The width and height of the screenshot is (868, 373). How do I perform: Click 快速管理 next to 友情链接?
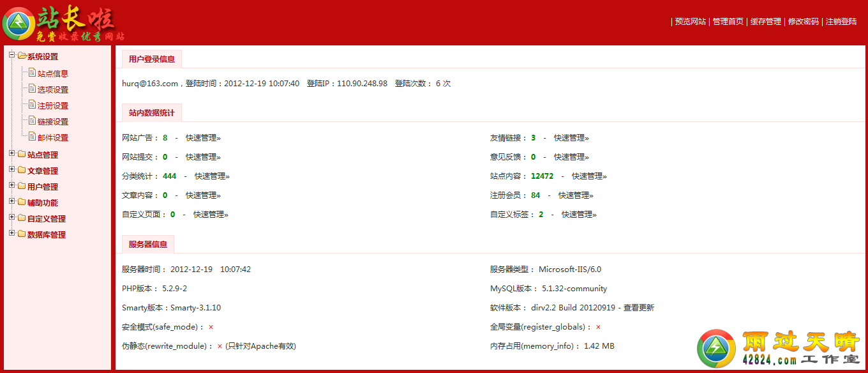point(571,137)
